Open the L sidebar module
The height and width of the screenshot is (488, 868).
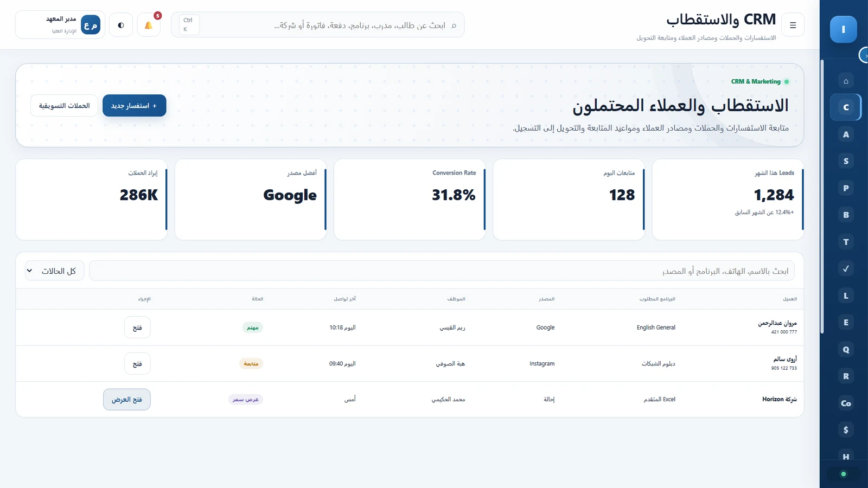click(x=846, y=296)
